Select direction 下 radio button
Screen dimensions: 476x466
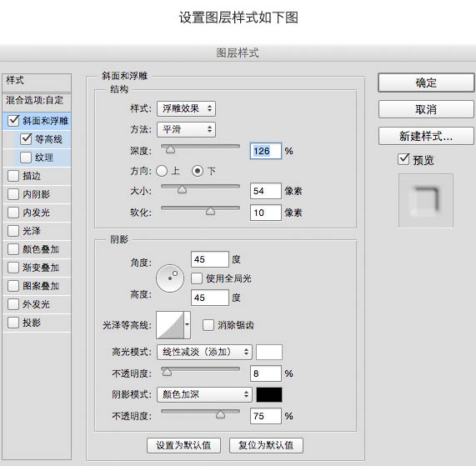198,171
